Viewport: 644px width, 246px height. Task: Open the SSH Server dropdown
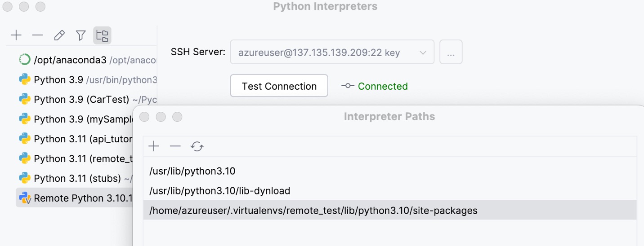(x=332, y=53)
